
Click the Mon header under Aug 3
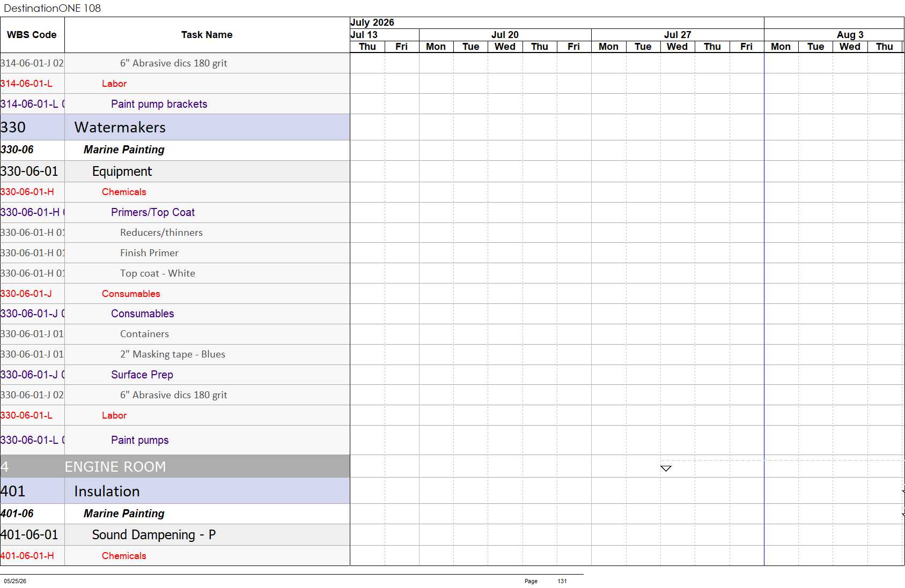point(781,47)
